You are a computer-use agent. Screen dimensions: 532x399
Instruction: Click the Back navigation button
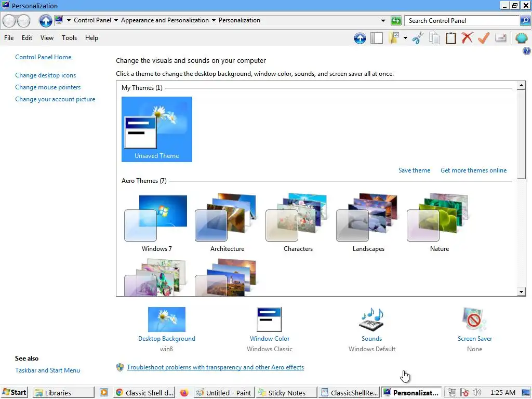click(9, 21)
